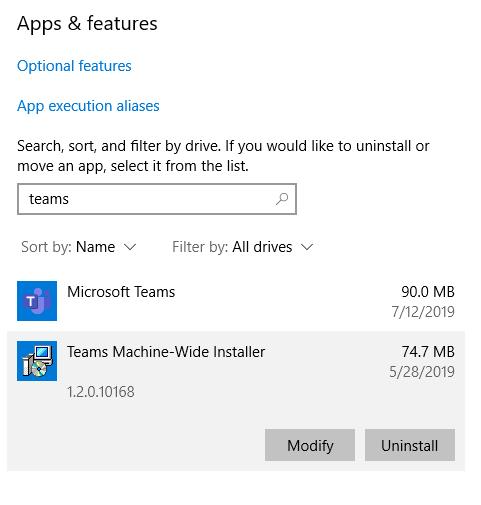Click the magnifier search icon

[x=282, y=199]
